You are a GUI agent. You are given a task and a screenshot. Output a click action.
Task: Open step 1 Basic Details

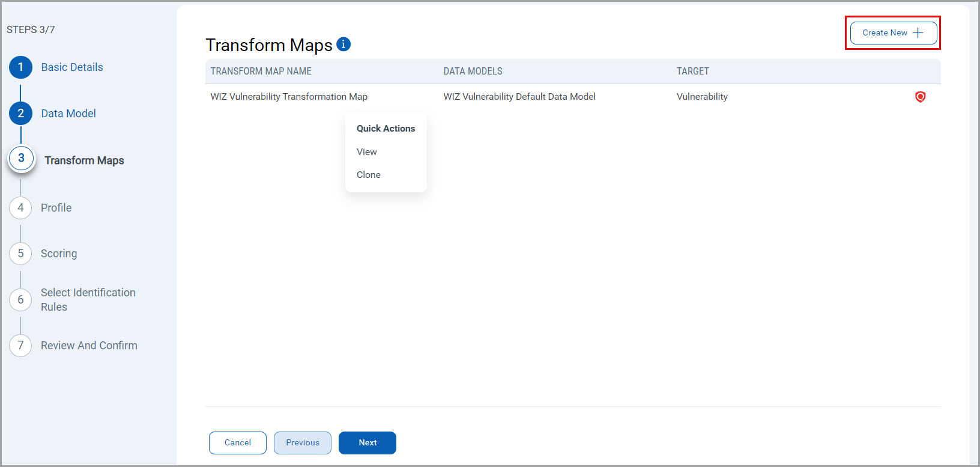coord(72,67)
